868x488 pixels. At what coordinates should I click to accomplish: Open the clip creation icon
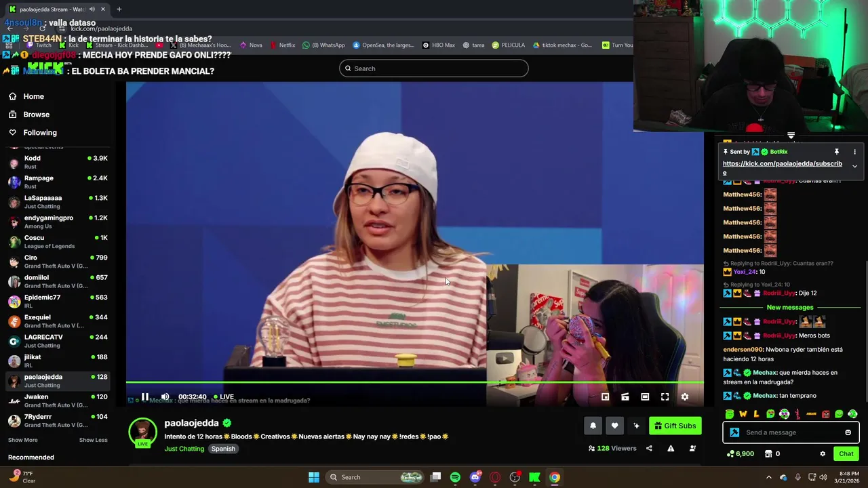(625, 397)
